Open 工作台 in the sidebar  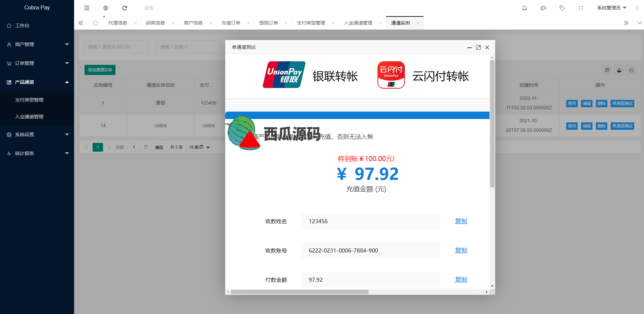click(x=37, y=26)
